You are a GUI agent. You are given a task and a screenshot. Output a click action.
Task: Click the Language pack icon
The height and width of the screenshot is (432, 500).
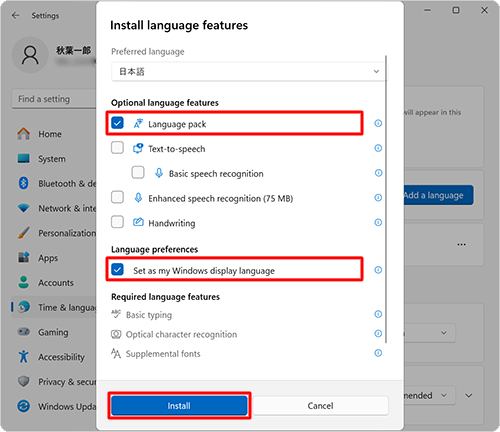[x=138, y=123]
